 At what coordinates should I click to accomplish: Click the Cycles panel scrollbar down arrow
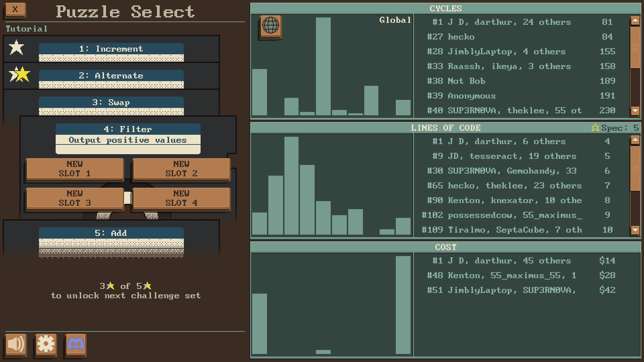635,111
